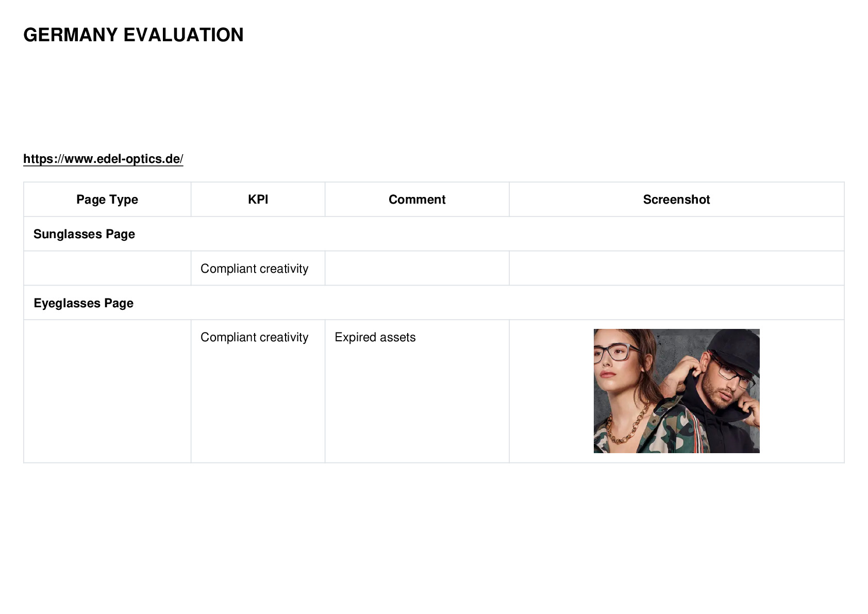Click Compliant creativity under Eyeglasses Page
Screen dimensions: 868x614
pos(254,337)
